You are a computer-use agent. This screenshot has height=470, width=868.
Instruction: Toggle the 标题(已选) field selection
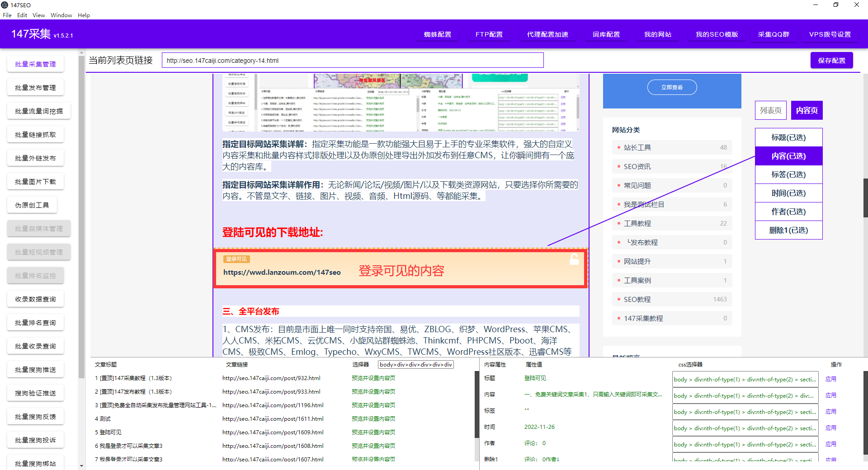pos(788,137)
